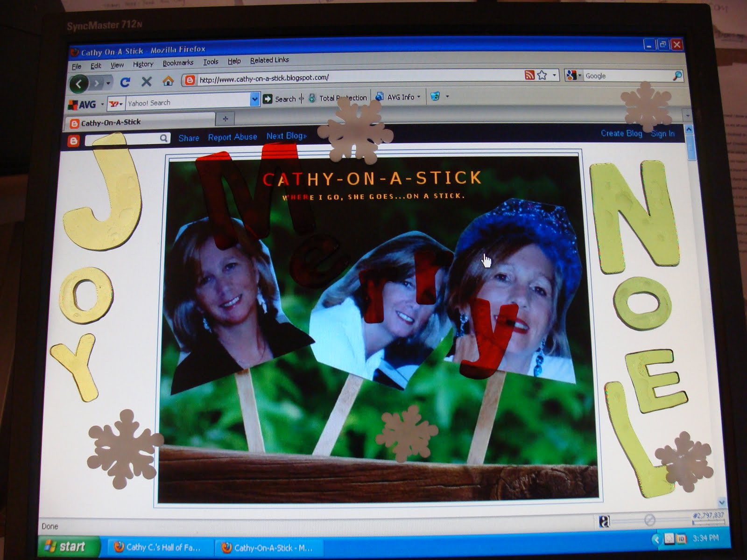Click the Report Abuse link

click(233, 137)
